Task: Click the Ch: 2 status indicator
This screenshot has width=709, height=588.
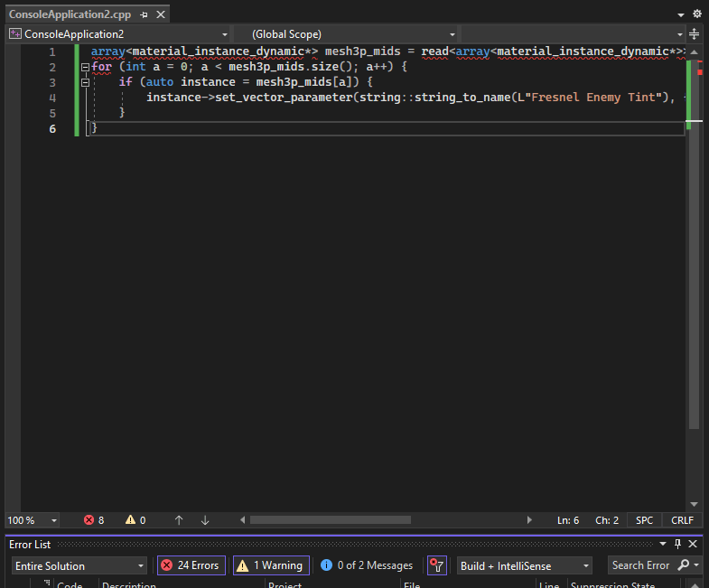Action: click(607, 520)
